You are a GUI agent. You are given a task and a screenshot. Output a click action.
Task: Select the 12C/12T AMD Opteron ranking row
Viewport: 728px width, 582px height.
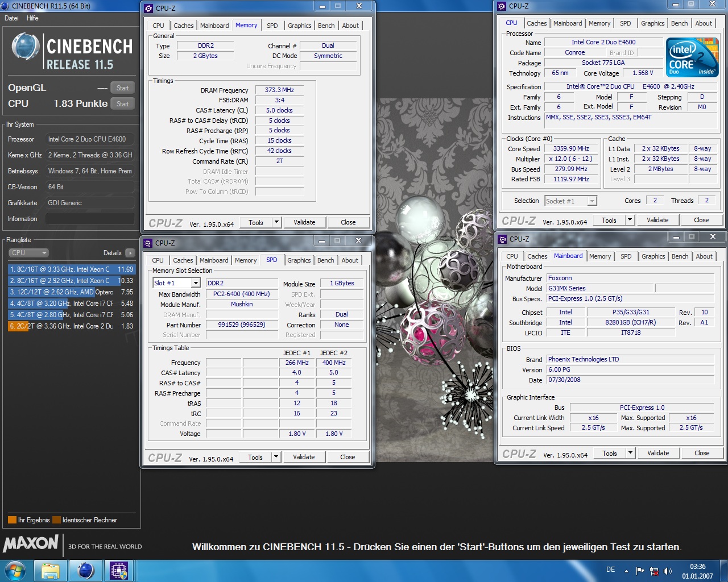(72, 292)
